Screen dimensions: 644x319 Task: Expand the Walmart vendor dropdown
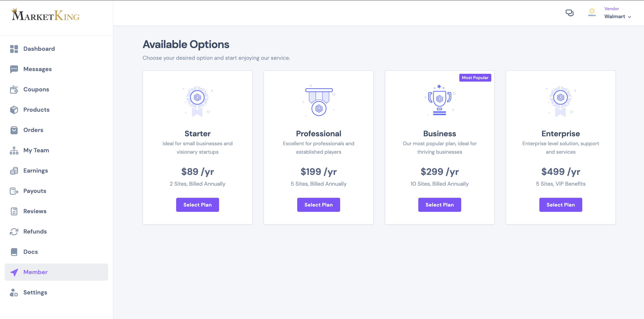631,17
